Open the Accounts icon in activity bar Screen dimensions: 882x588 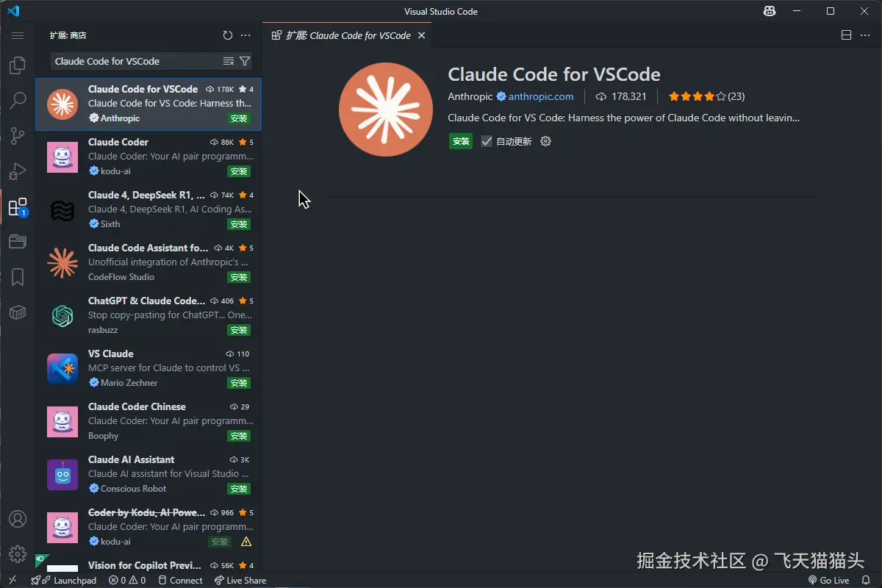coord(18,519)
